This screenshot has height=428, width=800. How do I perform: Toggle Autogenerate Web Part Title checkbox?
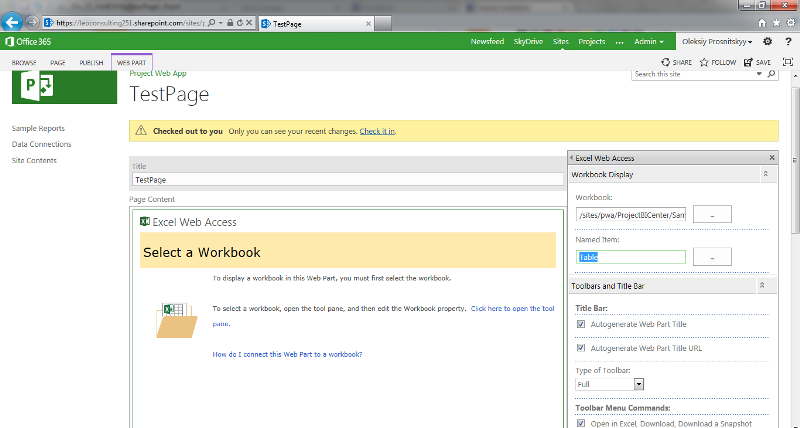(x=581, y=324)
